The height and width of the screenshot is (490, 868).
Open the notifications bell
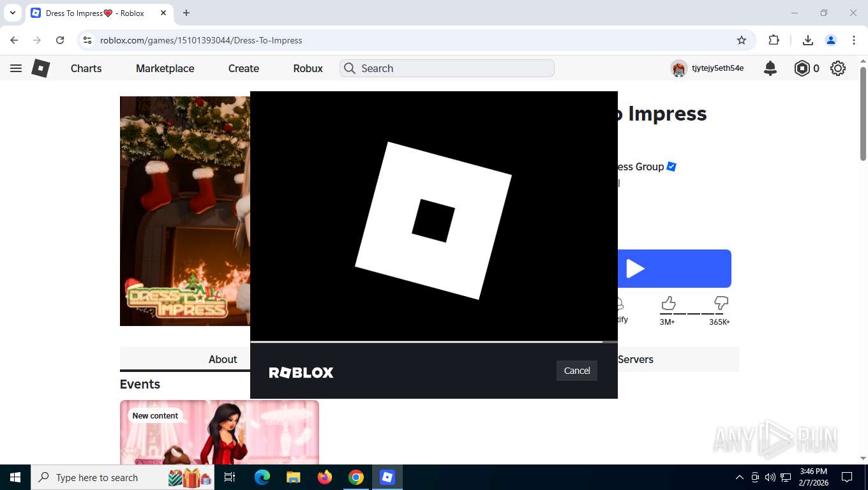[770, 68]
